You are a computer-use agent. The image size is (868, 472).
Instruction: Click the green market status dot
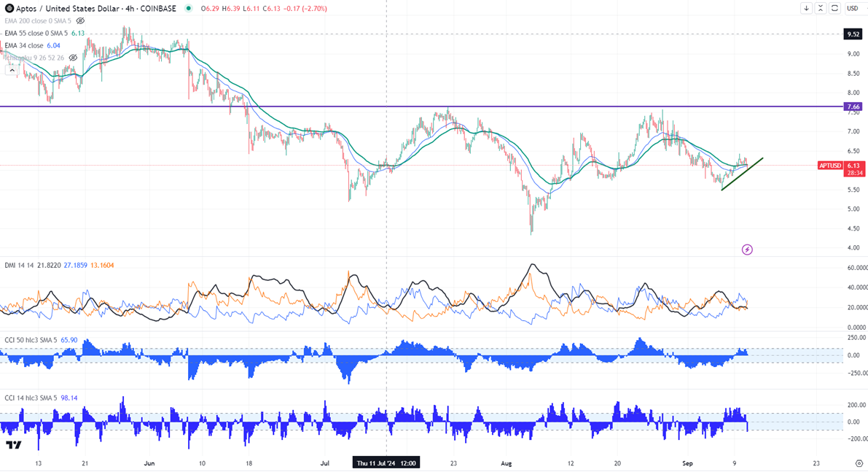[x=188, y=8]
